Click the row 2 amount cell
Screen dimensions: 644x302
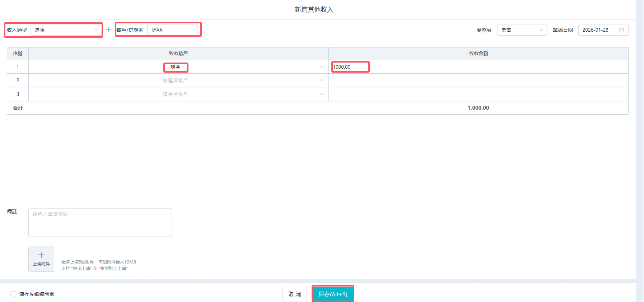tap(478, 81)
